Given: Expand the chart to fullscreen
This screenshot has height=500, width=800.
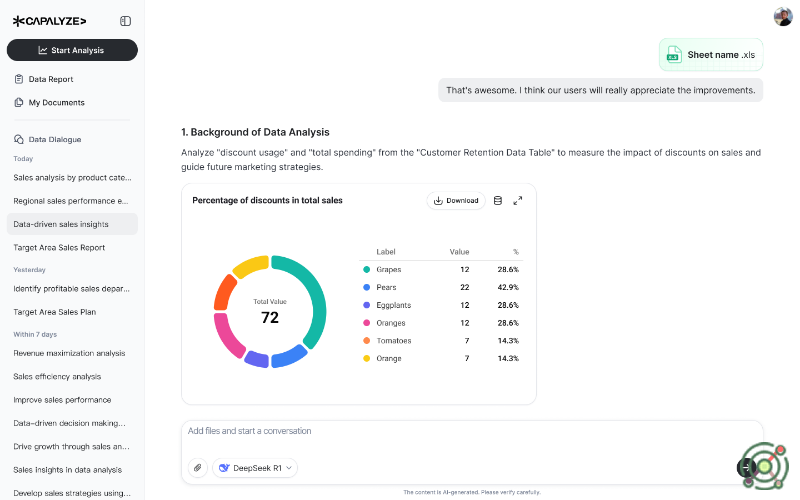Looking at the screenshot, I should [x=518, y=200].
